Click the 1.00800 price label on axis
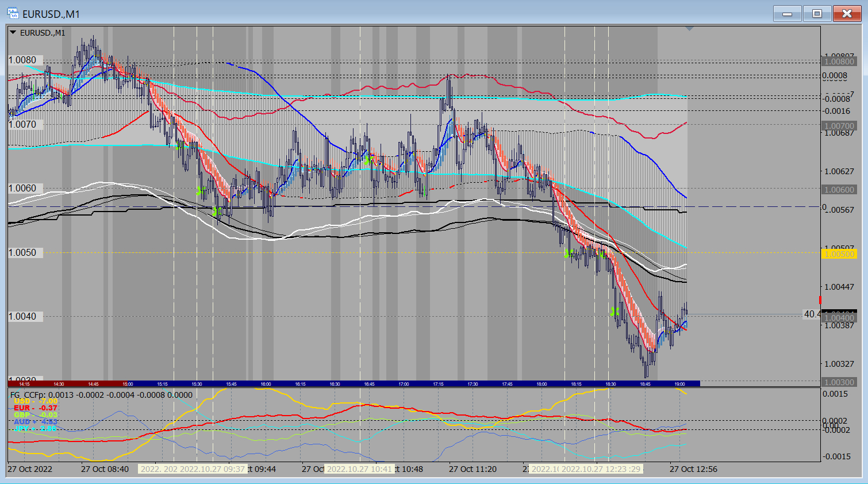Viewport: 868px width, 484px height. (839, 62)
